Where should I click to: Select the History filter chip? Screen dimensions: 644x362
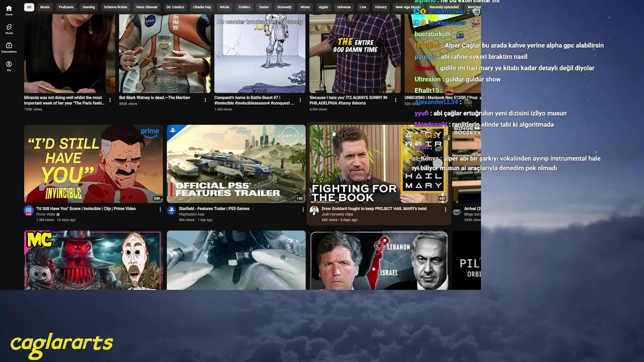[381, 7]
